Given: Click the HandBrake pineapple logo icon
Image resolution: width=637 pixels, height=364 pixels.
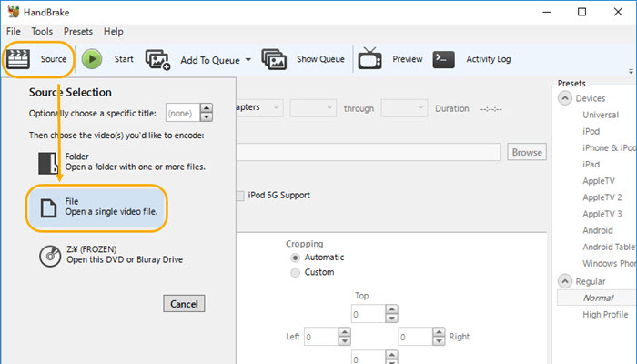Looking at the screenshot, I should tap(14, 12).
